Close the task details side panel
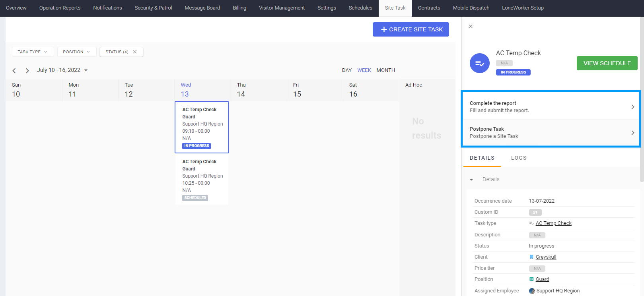The height and width of the screenshot is (296, 644). click(x=471, y=26)
